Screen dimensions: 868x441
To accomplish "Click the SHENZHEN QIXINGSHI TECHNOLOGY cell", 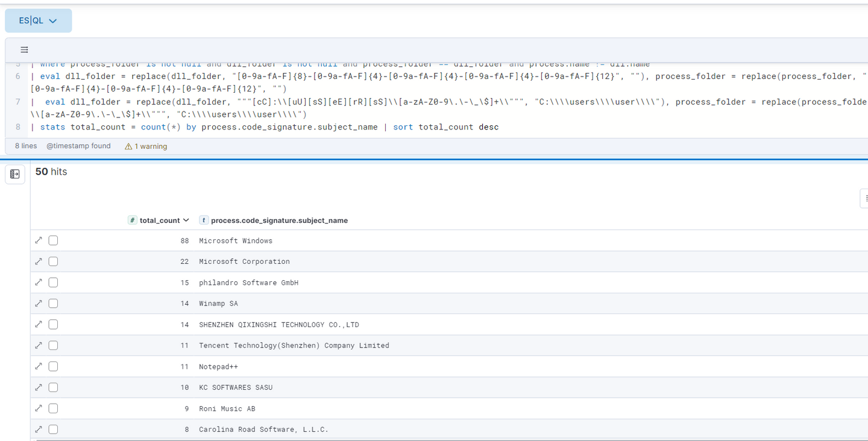I will click(278, 325).
